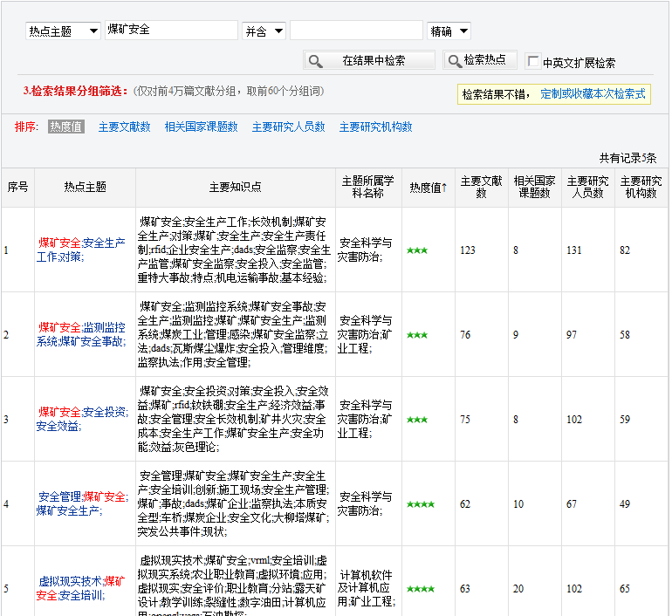Click the three-star rating in row 1
672x616 pixels.
[417, 250]
